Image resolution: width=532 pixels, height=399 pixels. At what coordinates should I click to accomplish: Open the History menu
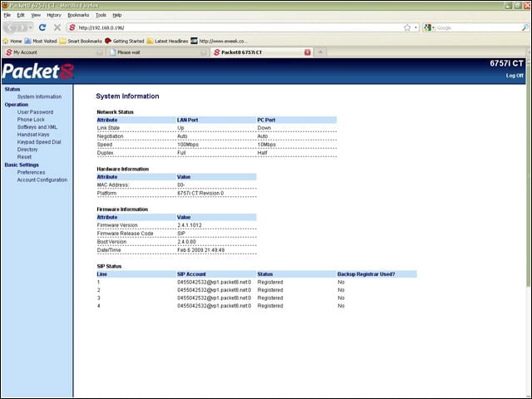point(54,15)
